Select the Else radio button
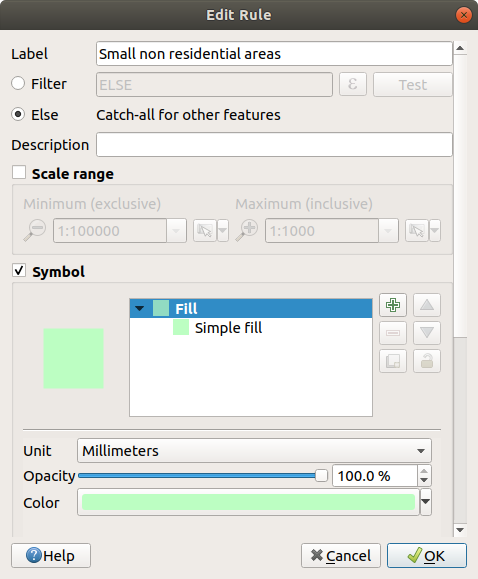 (18, 114)
